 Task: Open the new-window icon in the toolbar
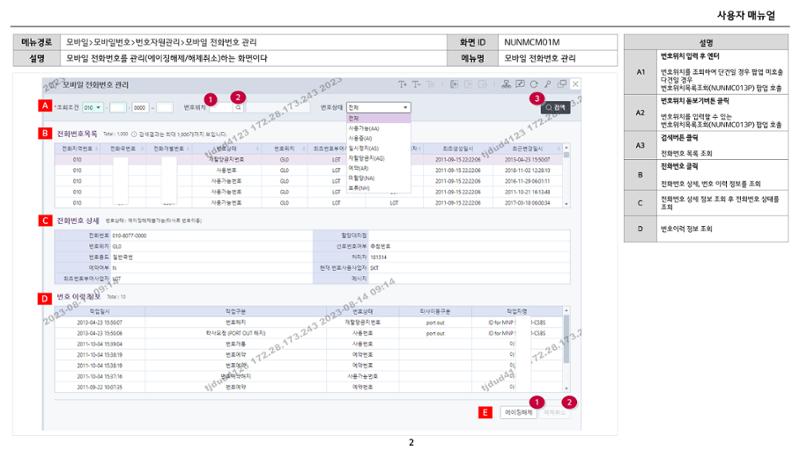click(x=562, y=84)
